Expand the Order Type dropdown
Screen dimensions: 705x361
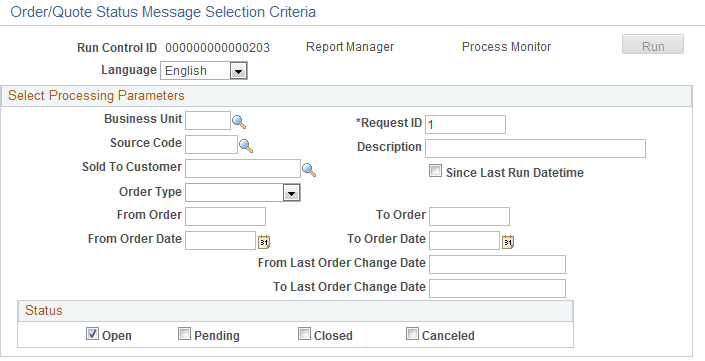(x=291, y=193)
